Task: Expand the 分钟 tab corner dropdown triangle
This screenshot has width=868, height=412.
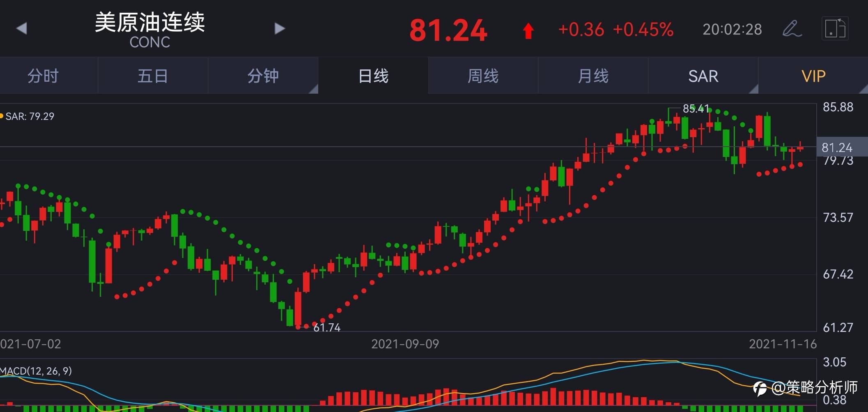Action: click(314, 89)
